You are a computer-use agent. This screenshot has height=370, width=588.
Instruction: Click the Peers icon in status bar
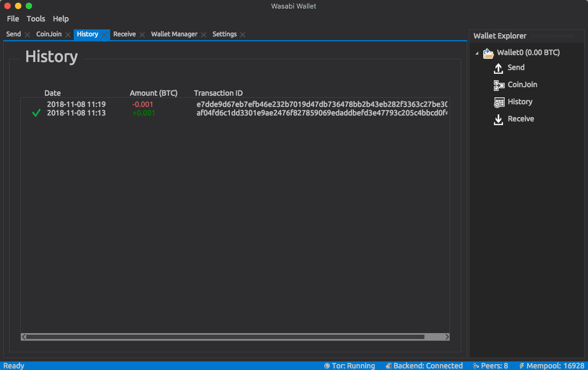[476, 366]
